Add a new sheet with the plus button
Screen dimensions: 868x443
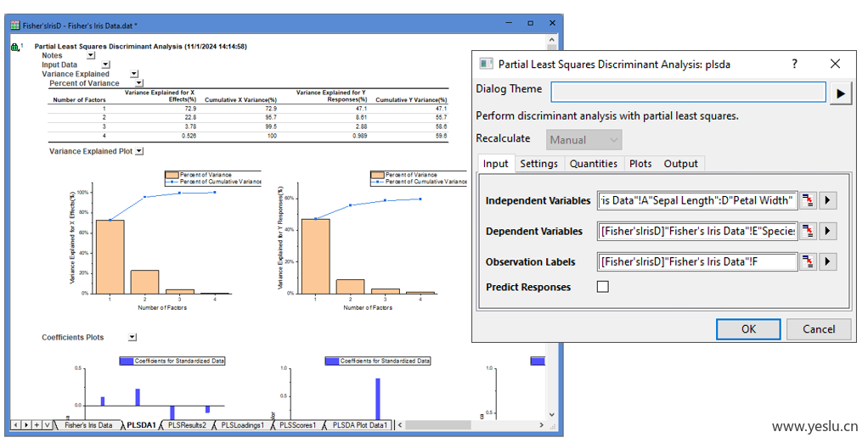37,424
